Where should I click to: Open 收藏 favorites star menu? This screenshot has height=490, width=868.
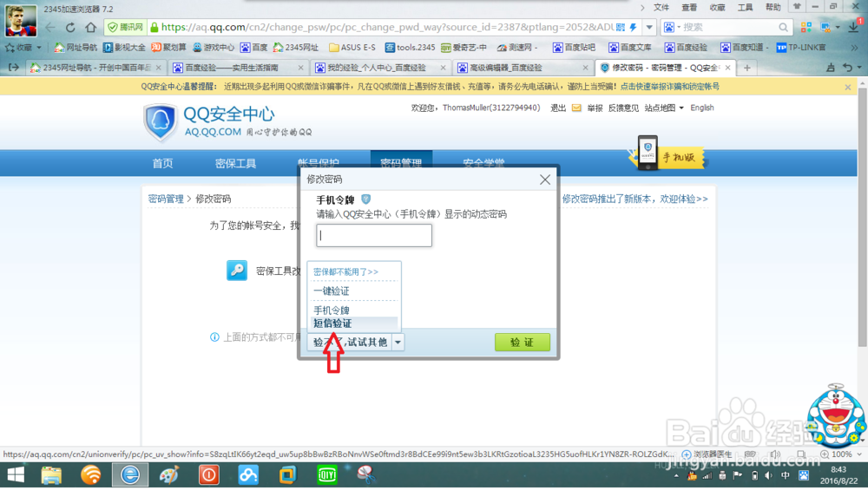[23, 48]
